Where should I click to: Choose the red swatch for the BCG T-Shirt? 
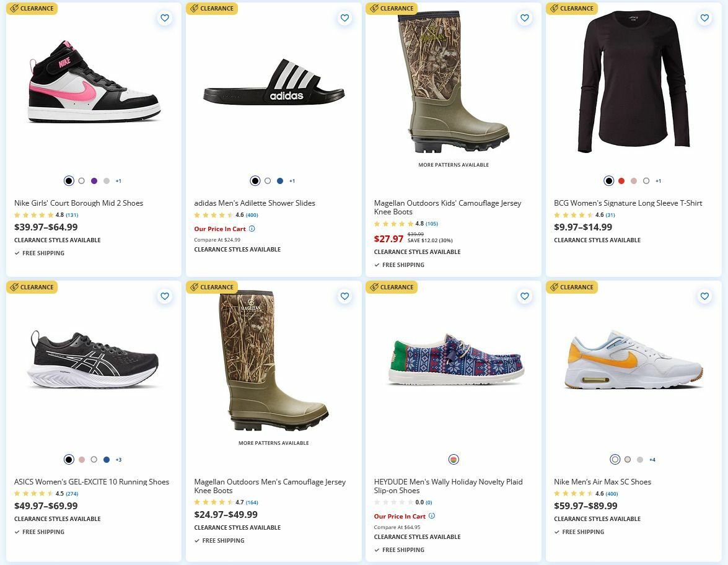[621, 180]
